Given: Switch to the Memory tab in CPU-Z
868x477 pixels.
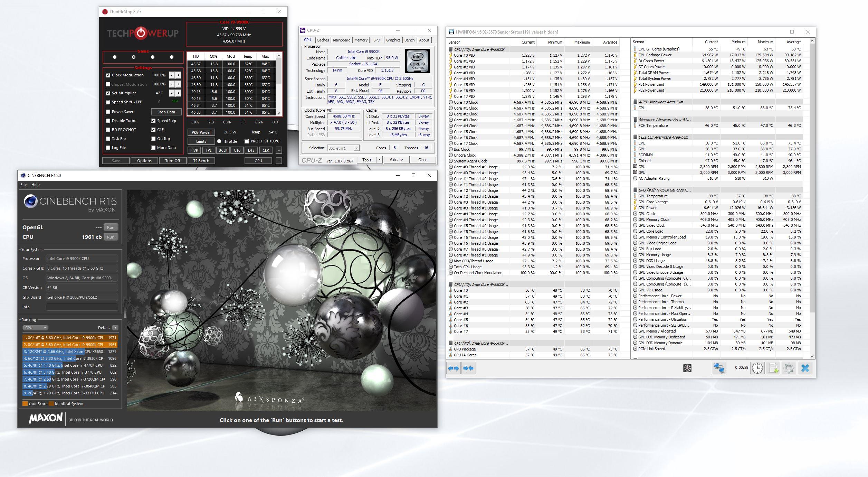Looking at the screenshot, I should [361, 40].
